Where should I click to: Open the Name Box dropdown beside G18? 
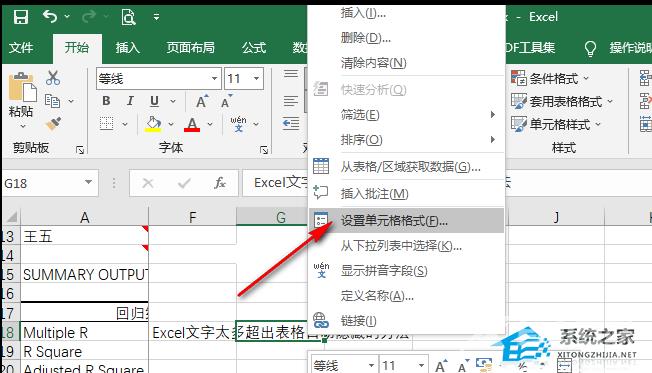pyautogui.click(x=88, y=182)
